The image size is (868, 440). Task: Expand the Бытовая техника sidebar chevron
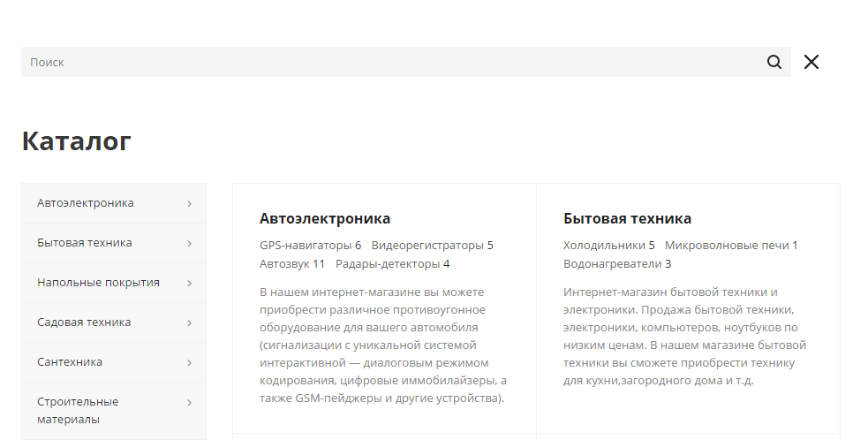coord(189,244)
